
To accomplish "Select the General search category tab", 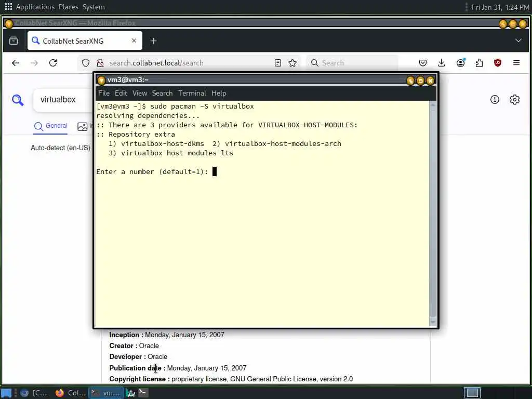I will [50, 126].
